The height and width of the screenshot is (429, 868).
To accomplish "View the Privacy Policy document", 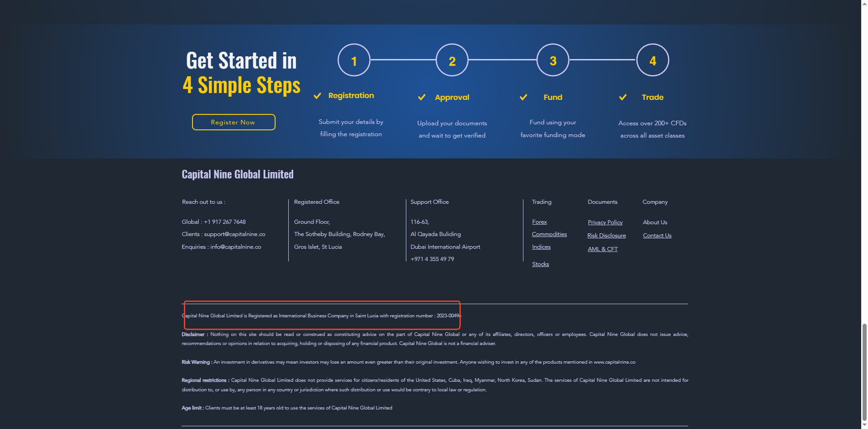I will pos(605,222).
